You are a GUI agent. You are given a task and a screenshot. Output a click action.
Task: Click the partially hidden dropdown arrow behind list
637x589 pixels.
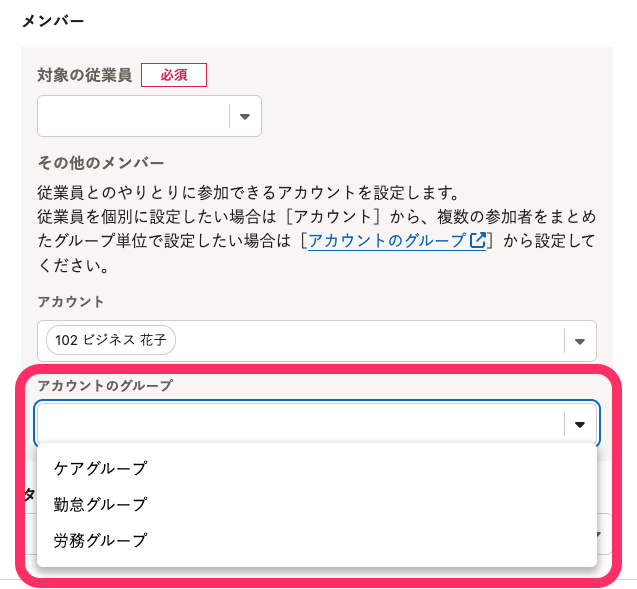coord(603,535)
